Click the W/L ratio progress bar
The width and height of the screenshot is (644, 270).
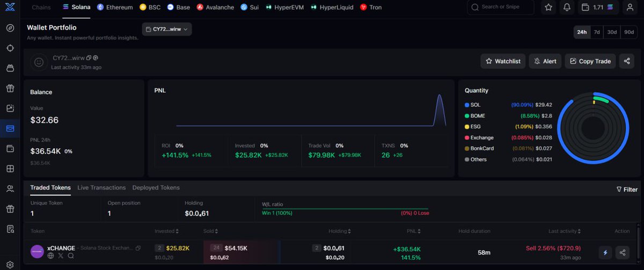(x=345, y=208)
